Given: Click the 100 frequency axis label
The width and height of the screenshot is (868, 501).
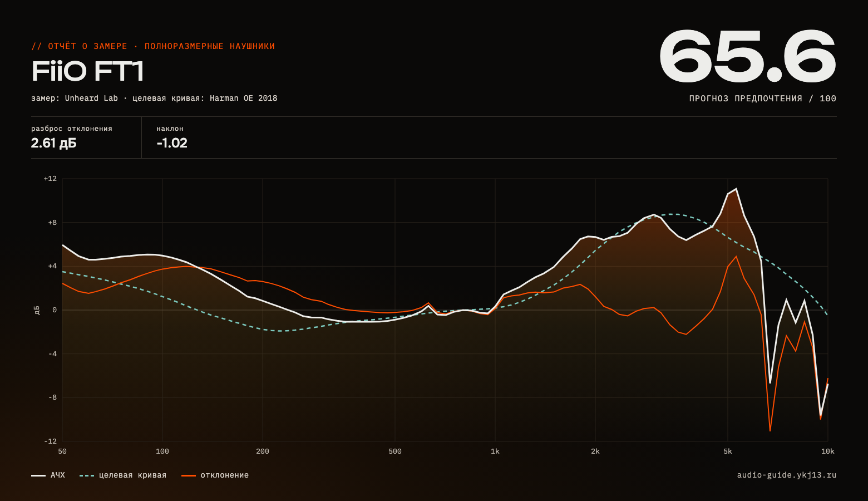Looking at the screenshot, I should pyautogui.click(x=162, y=451).
